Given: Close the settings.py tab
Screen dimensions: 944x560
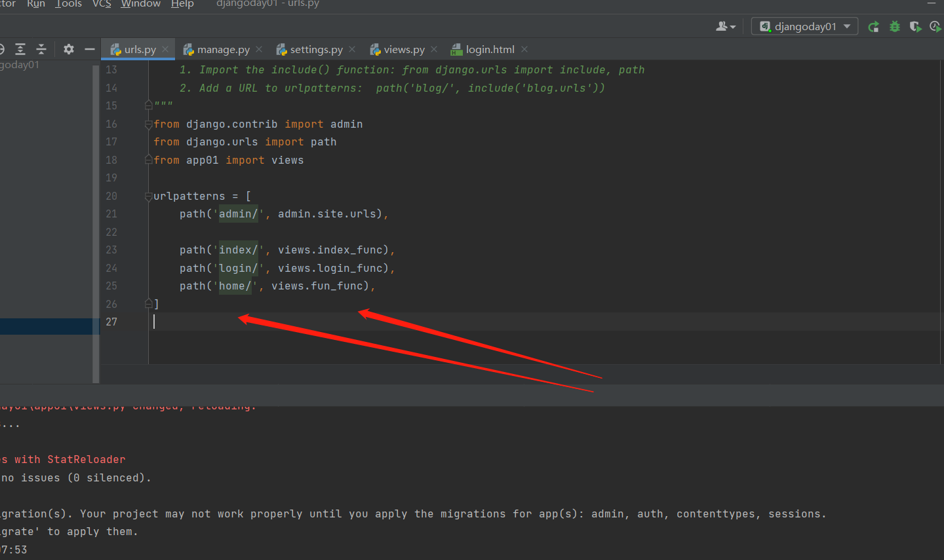Looking at the screenshot, I should coord(352,49).
